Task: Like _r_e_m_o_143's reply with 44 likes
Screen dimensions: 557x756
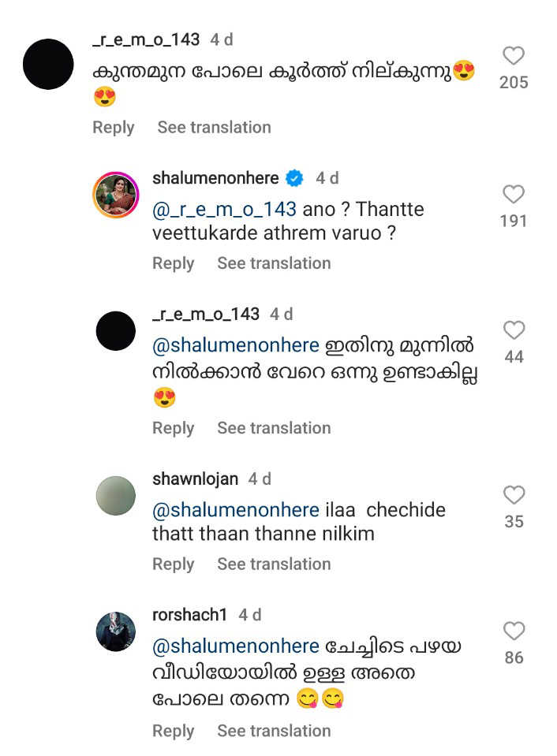Action: [x=514, y=330]
